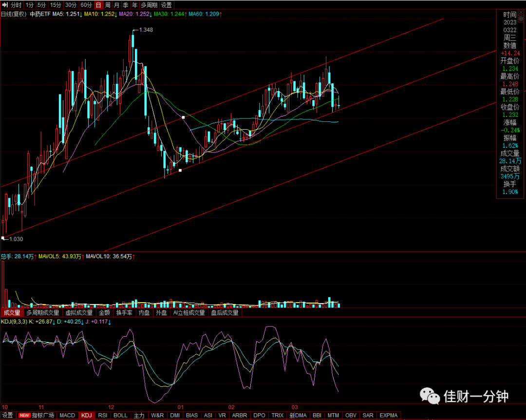526x420 pixels.
Task: Switch indicator to BIAS
Action: [192, 415]
